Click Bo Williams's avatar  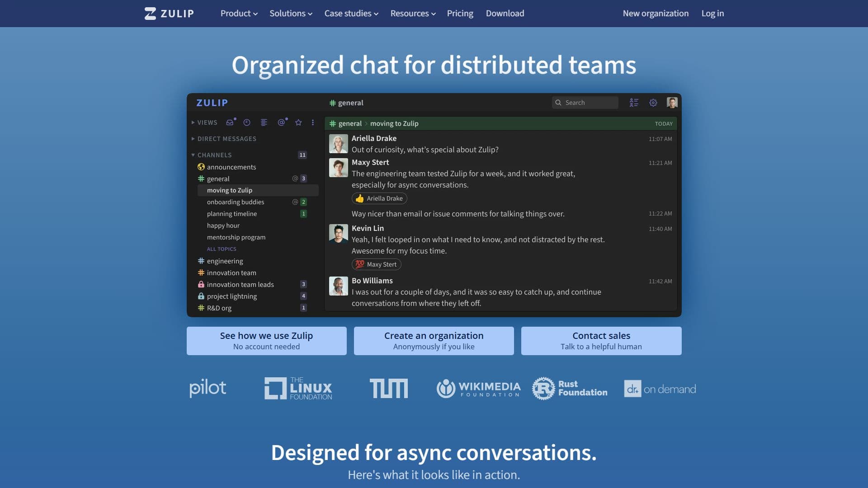[x=338, y=286]
